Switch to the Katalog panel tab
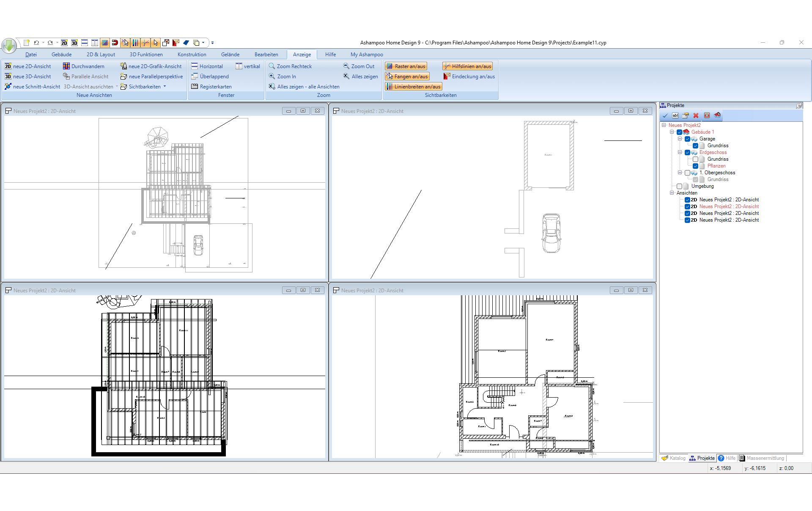812x511 pixels. tap(674, 458)
